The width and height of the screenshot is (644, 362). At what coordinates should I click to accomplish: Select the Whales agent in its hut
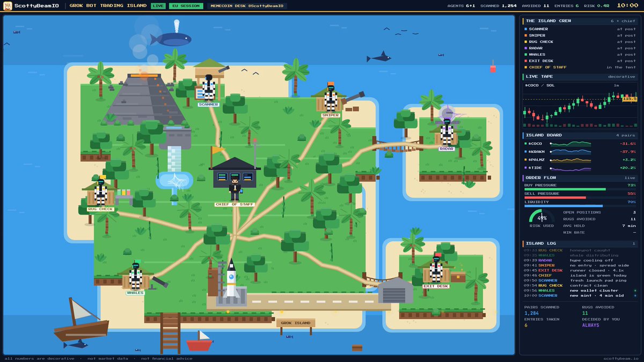[x=135, y=276]
